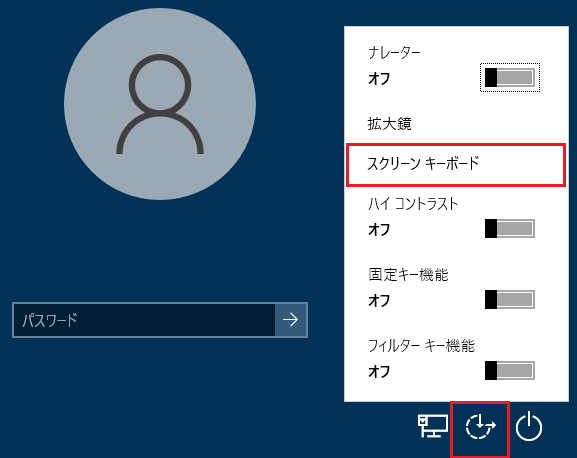Open the Ease of Access icon
The height and width of the screenshot is (458, 577).
coord(481,427)
